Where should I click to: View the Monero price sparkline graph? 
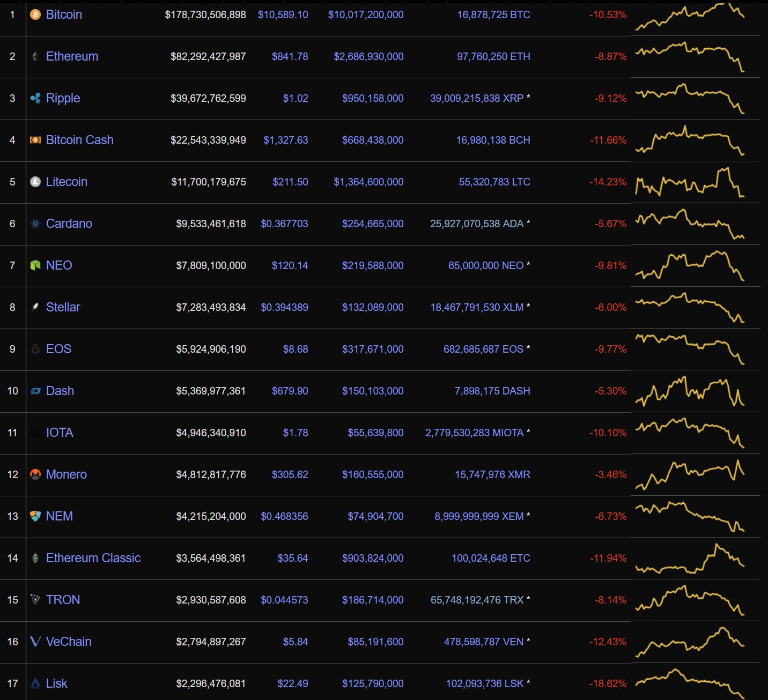click(x=690, y=475)
